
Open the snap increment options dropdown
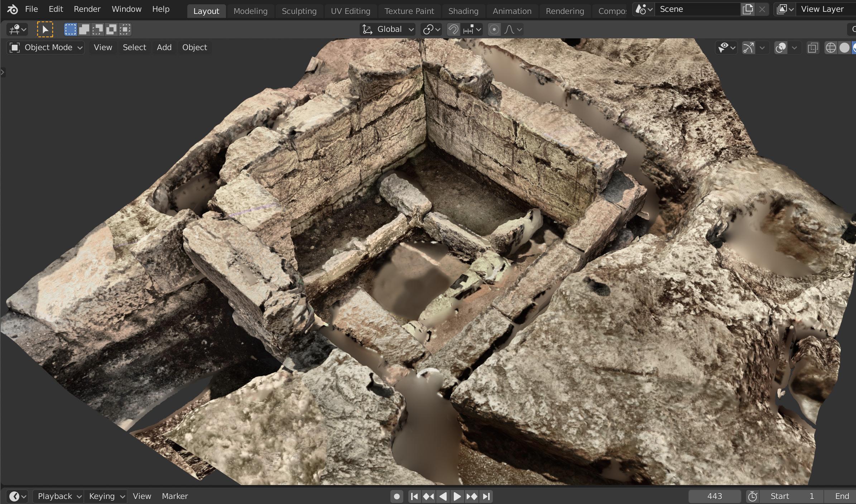(472, 29)
